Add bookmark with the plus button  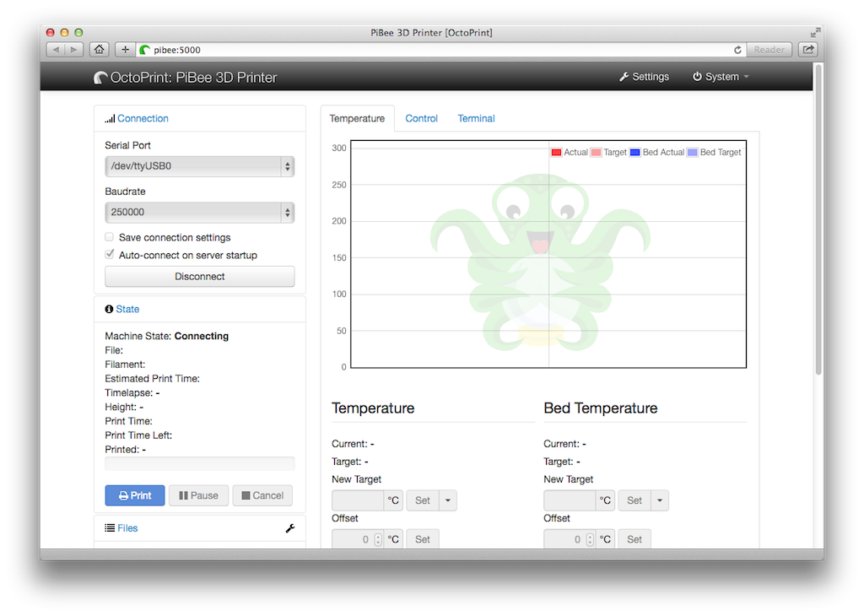coord(125,50)
